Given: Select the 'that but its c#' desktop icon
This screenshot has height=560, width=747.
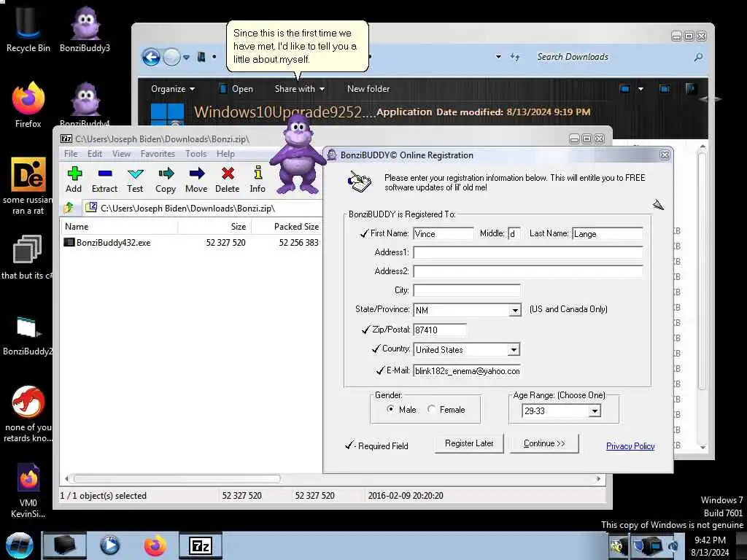Looking at the screenshot, I should click(27, 257).
